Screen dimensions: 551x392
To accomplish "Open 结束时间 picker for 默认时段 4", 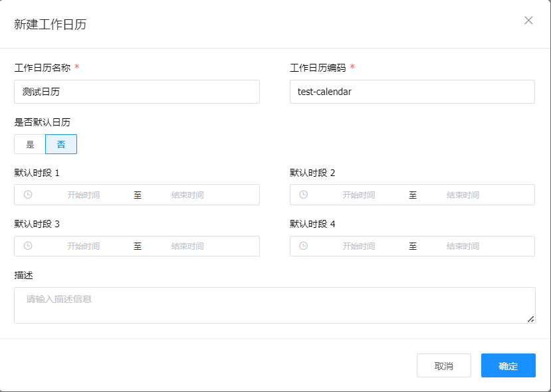I will pyautogui.click(x=463, y=246).
